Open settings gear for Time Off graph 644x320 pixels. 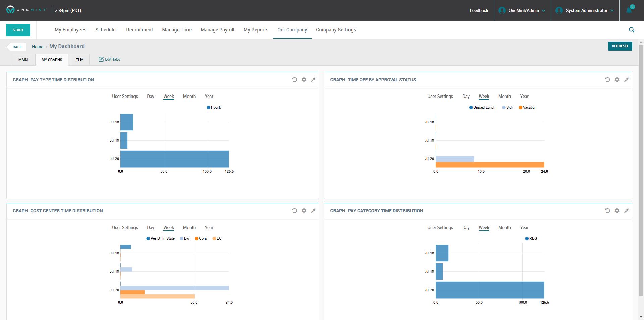(x=617, y=80)
